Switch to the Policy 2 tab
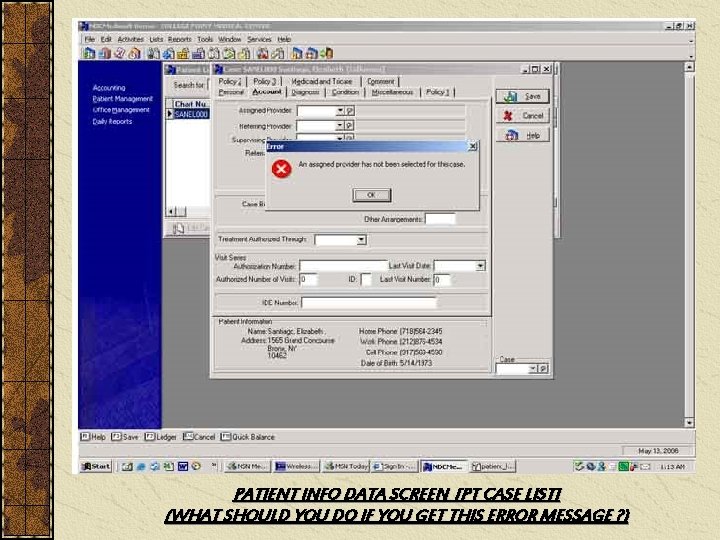720x540 pixels. coord(230,81)
